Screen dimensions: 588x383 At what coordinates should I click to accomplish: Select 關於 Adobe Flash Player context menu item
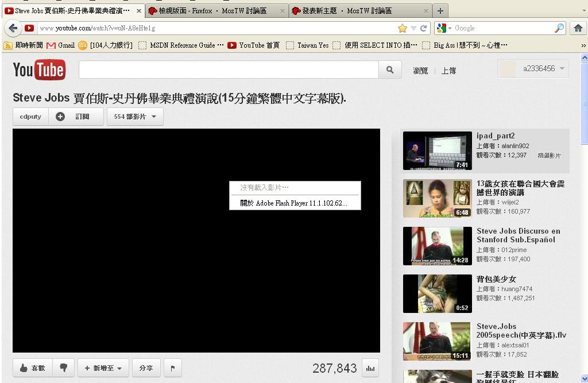pos(294,203)
